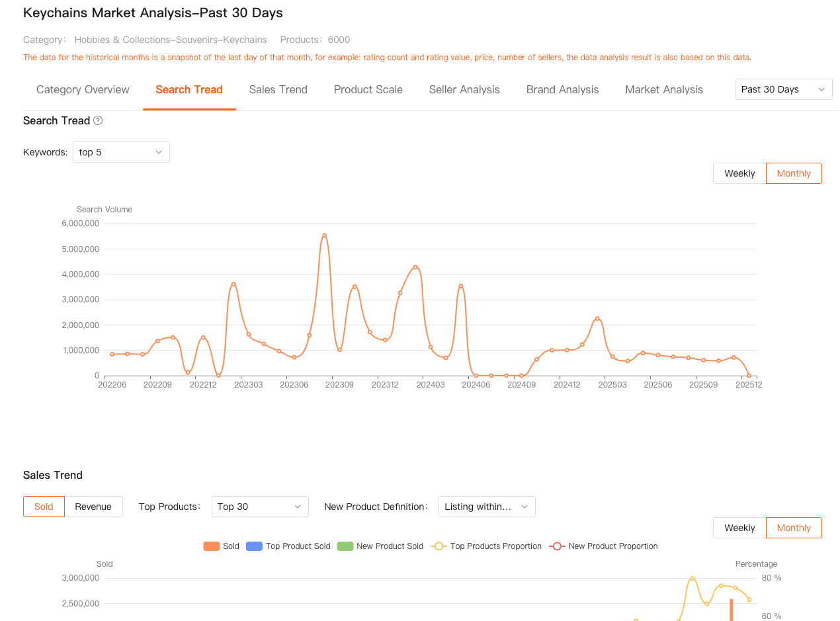Open the Keywords top 5 dropdown

(121, 152)
